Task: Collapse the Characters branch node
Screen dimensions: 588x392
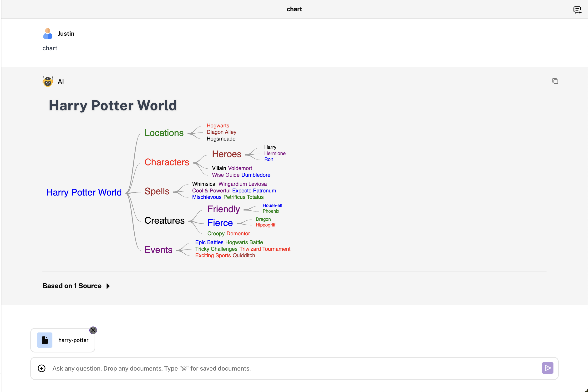Action: click(167, 162)
